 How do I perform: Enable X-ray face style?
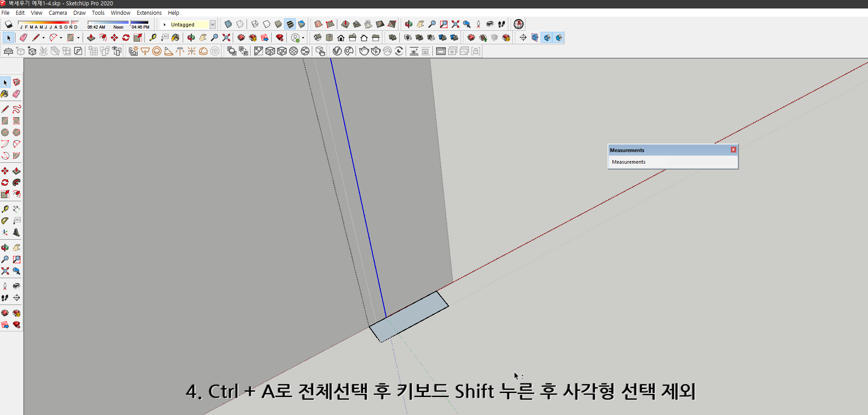click(x=228, y=24)
